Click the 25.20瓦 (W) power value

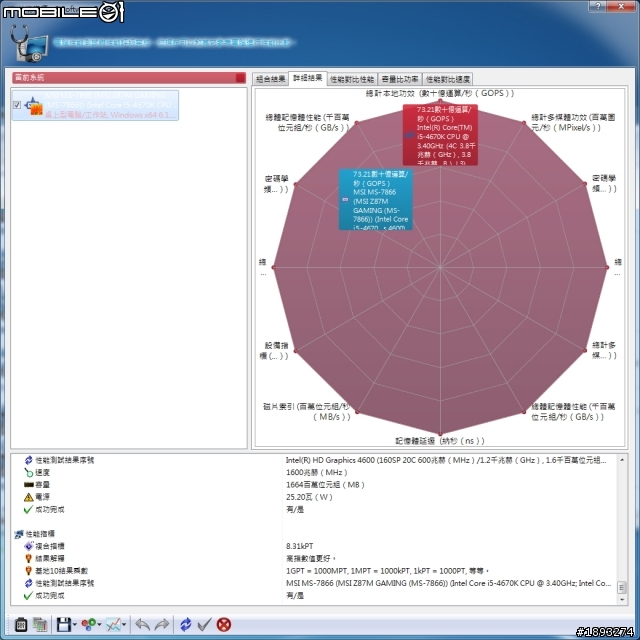tap(309, 497)
